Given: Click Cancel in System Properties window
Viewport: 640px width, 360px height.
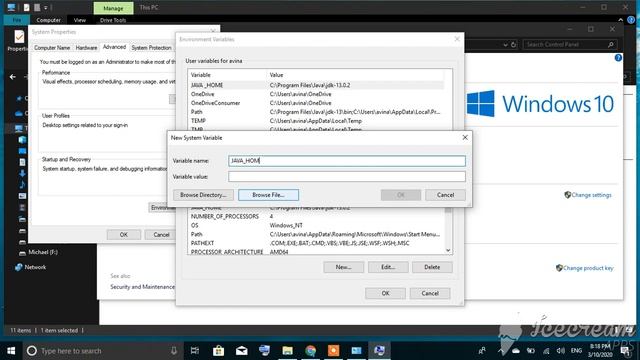Looking at the screenshot, I should click(161, 235).
